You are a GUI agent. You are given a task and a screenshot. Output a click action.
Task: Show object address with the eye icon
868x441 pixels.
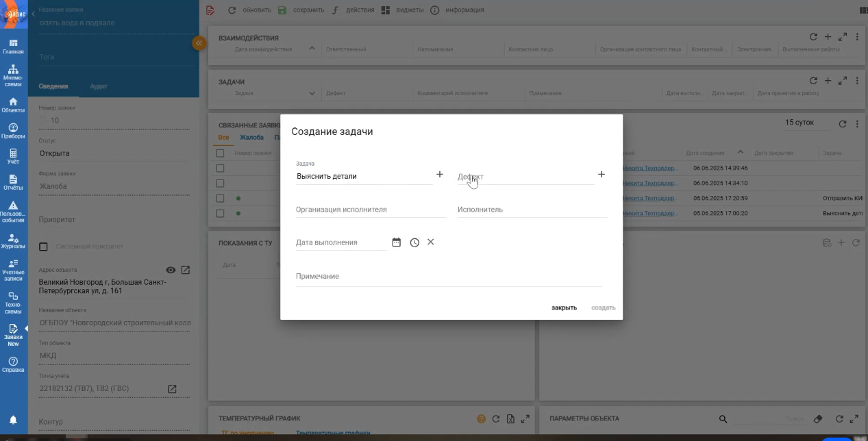pyautogui.click(x=171, y=270)
